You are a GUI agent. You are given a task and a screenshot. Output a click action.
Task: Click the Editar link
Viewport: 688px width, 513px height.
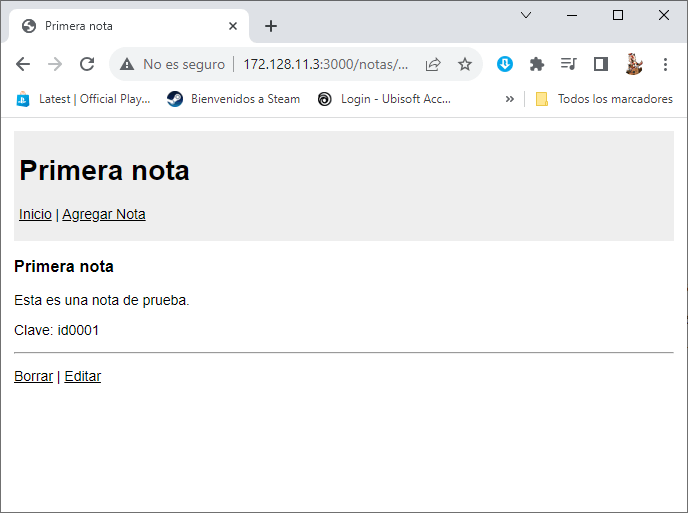82,376
